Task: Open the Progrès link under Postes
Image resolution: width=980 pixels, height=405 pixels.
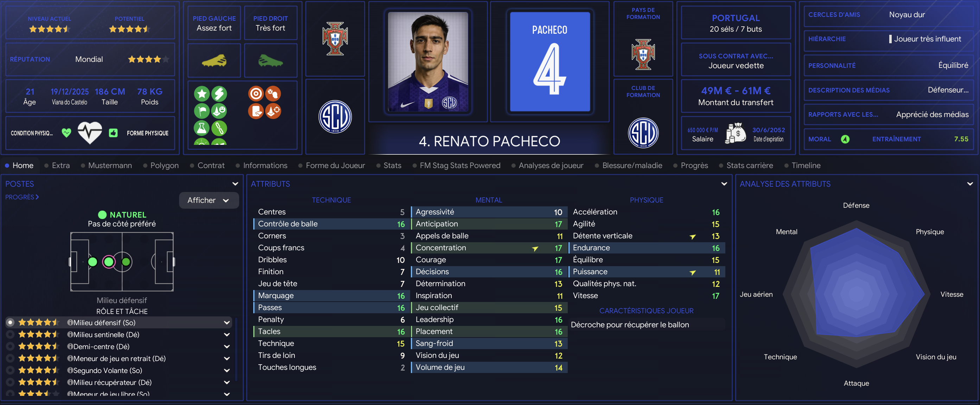Action: click(x=22, y=197)
